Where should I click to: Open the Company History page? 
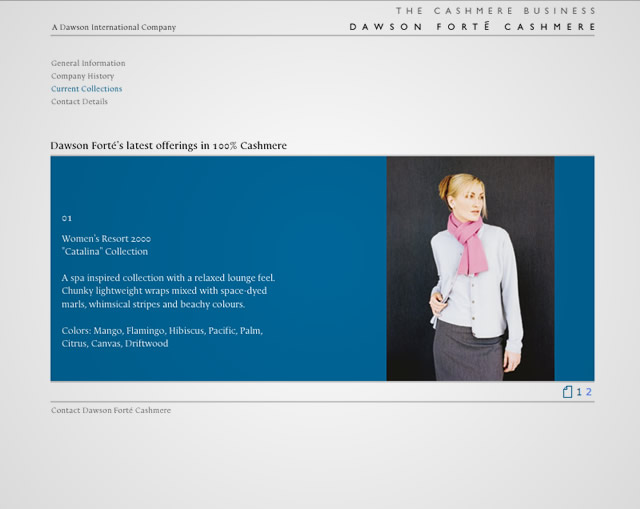click(x=82, y=76)
